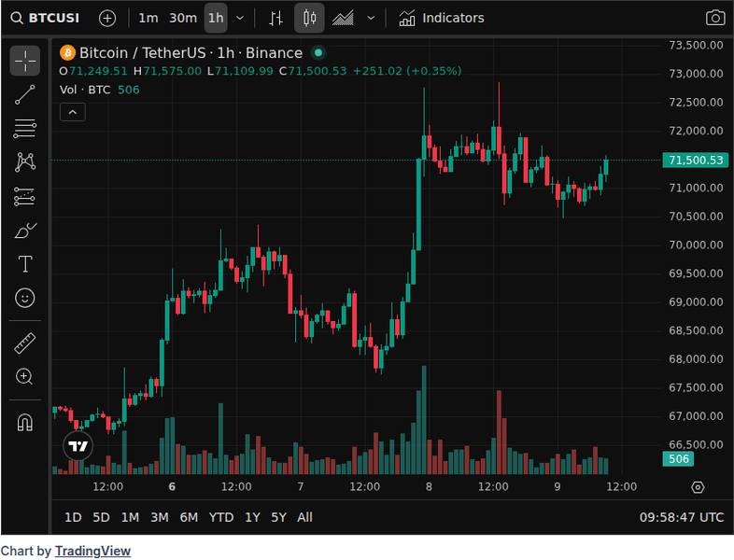Click the current price label 71,500.53

pyautogui.click(x=696, y=161)
